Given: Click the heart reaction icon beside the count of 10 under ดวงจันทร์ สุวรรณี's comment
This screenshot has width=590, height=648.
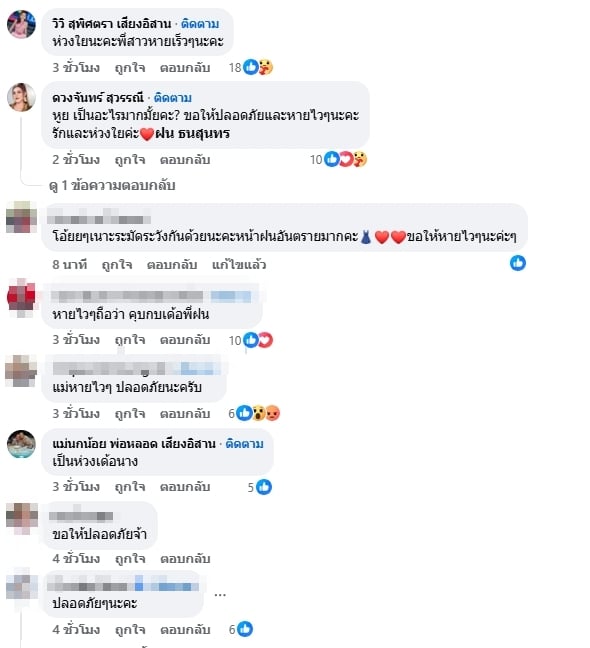Looking at the screenshot, I should coord(346,159).
